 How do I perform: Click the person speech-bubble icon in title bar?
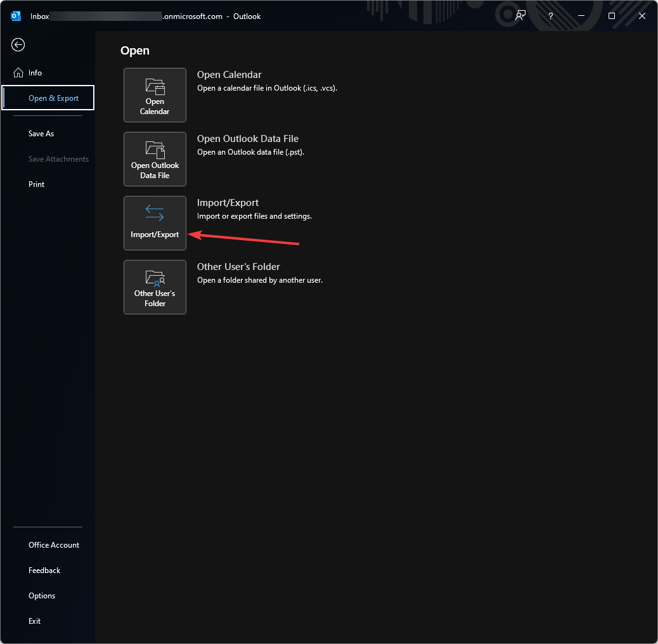click(x=520, y=16)
